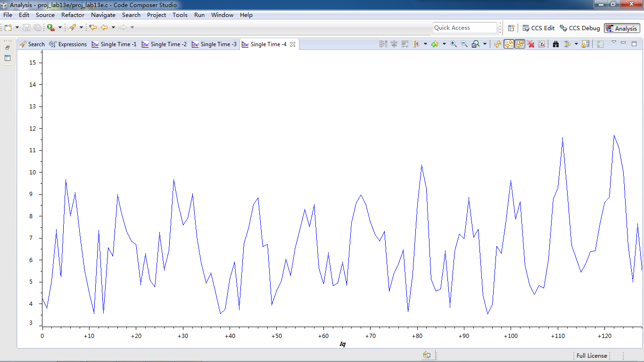Expand the dropdown next to the arrow icon
This screenshot has height=362, width=644.
point(576,44)
